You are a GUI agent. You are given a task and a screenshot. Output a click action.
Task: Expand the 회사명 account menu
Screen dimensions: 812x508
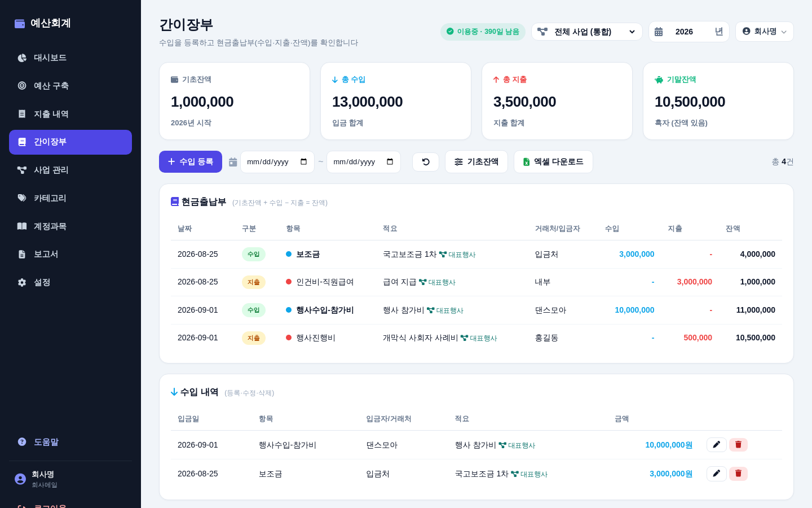click(x=765, y=32)
